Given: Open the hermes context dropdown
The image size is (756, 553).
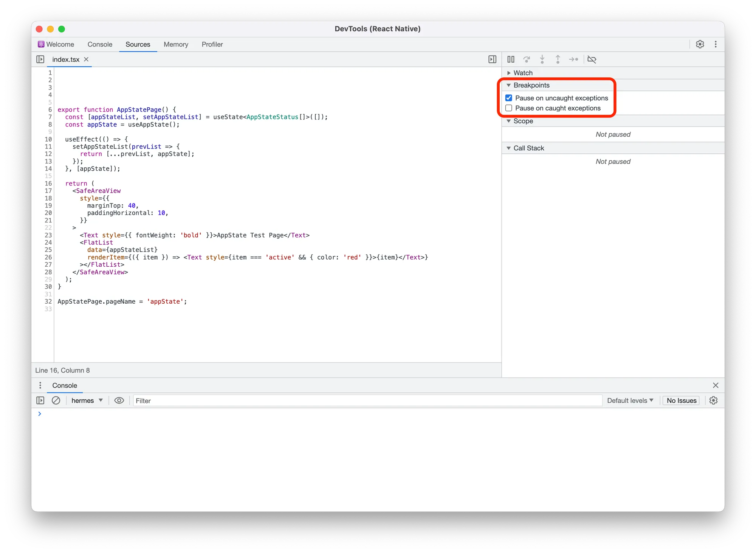Looking at the screenshot, I should pos(87,400).
